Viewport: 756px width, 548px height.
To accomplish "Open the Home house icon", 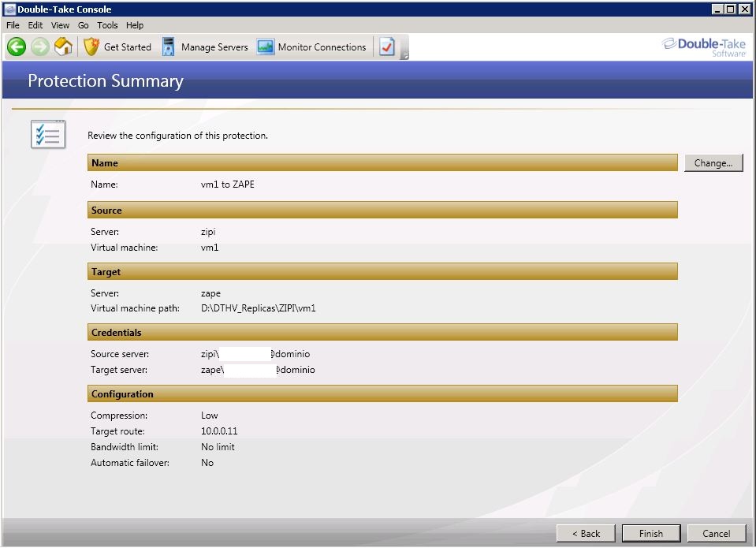I will (x=63, y=47).
